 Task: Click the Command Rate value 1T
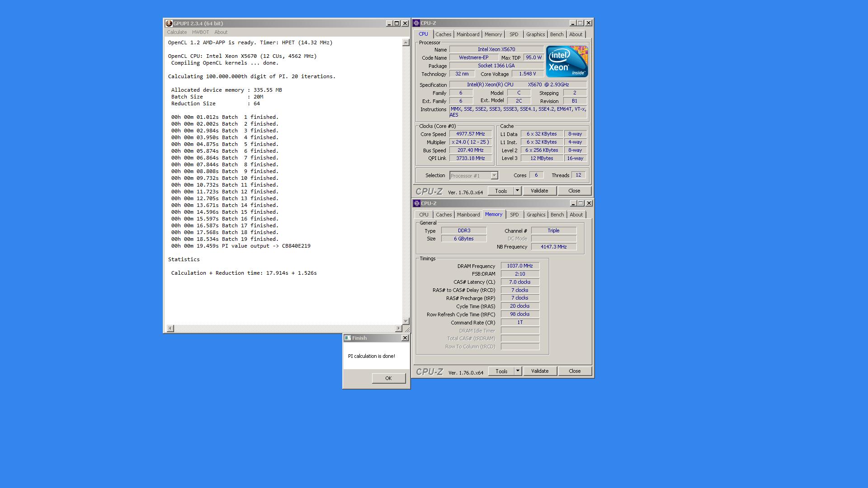520,323
